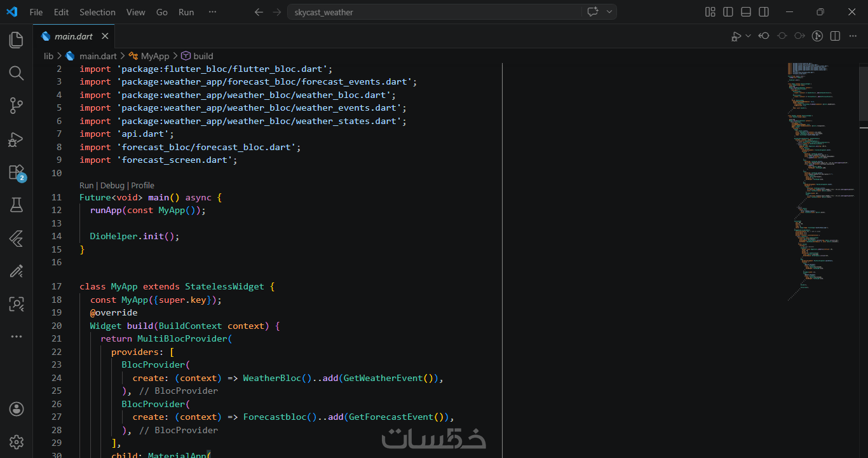The image size is (868, 458).
Task: Open the Flutter sidebar view
Action: [x=17, y=239]
